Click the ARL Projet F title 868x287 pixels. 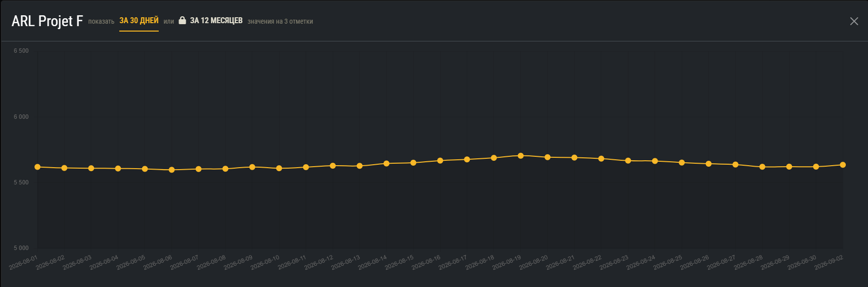click(47, 21)
